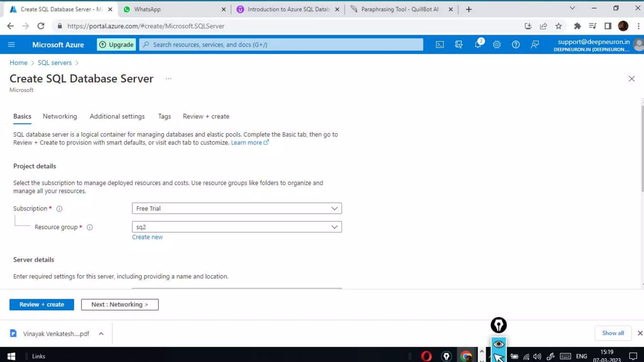Open browser Extensions puzzle icon
Image resolution: width=644 pixels, height=362 pixels.
click(577, 26)
